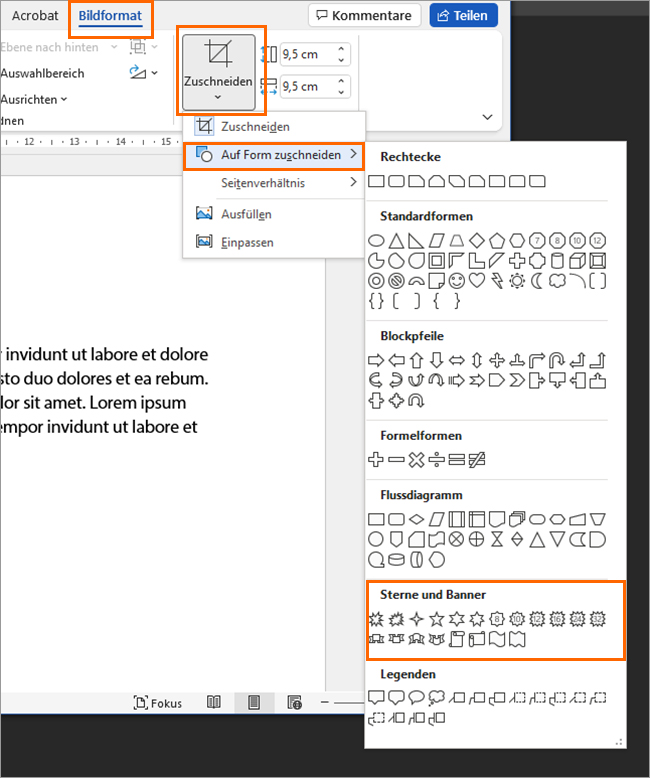
Task: Select the heart shape in Standardformen
Action: click(x=476, y=281)
